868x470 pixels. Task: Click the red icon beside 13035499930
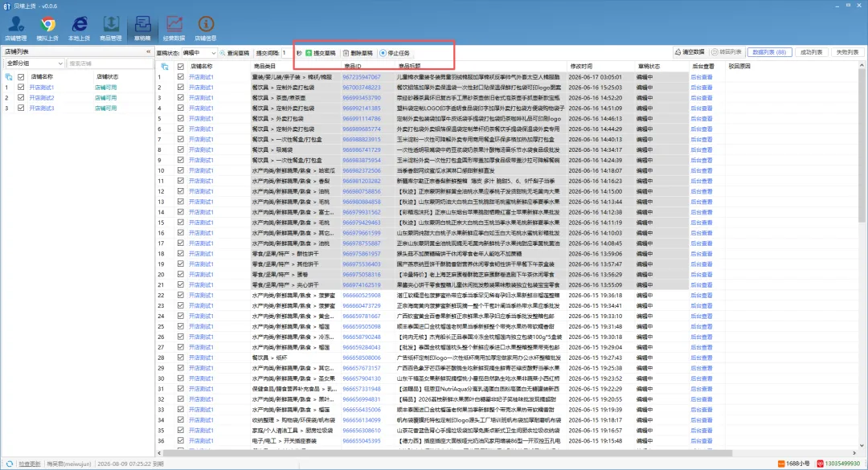coord(821,464)
